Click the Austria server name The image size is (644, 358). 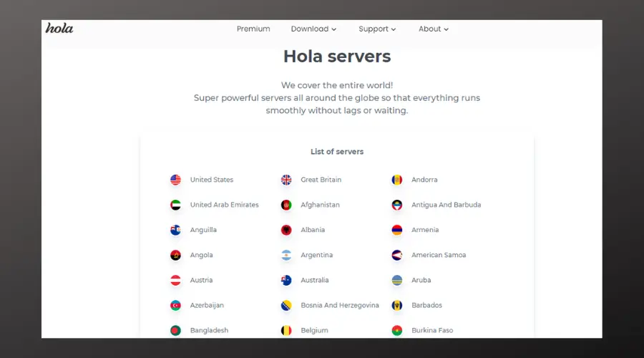click(201, 280)
